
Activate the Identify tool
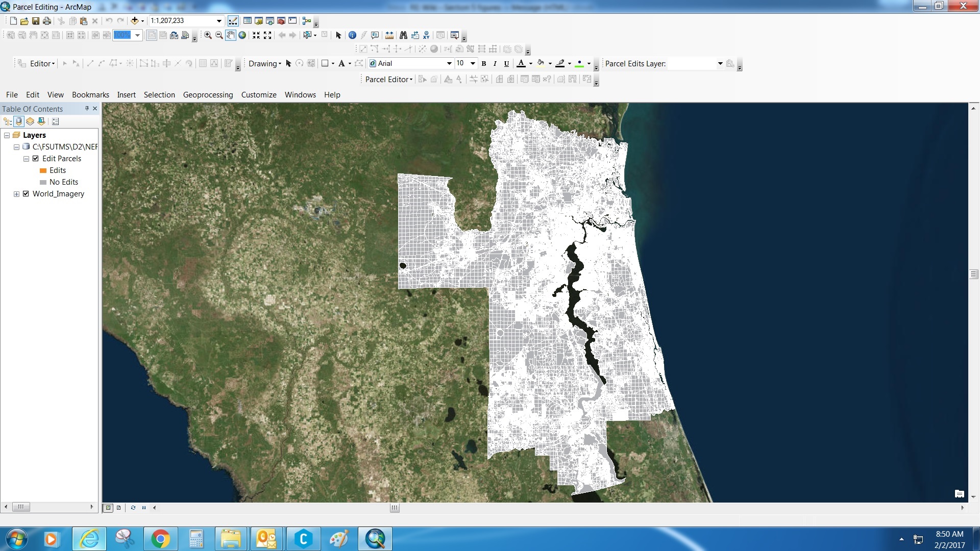(352, 35)
